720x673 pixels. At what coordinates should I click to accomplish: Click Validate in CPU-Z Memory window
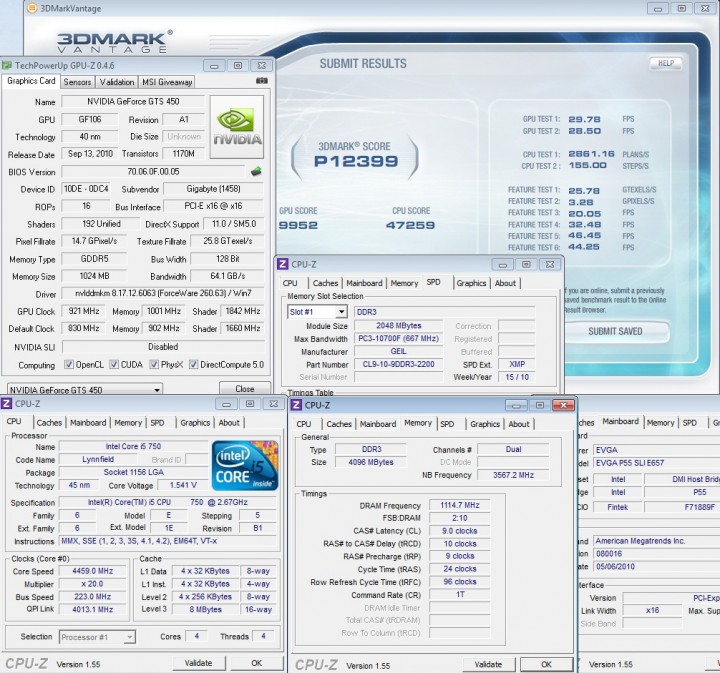point(488,664)
